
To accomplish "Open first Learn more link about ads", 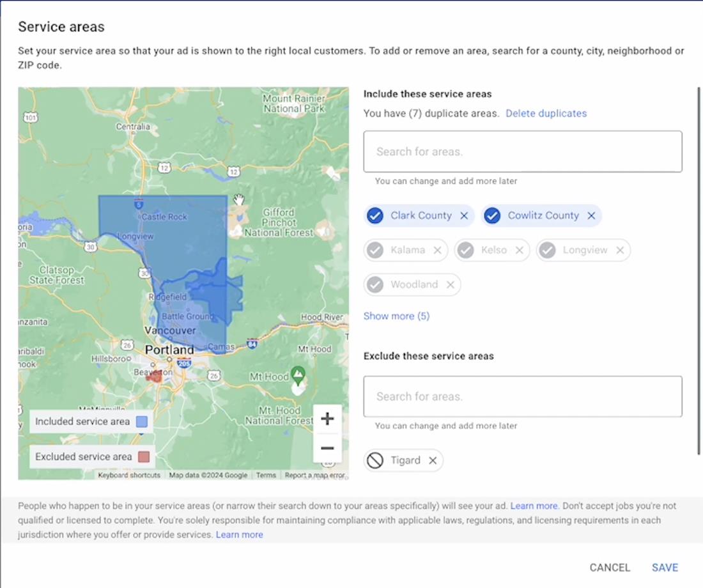I will [534, 506].
